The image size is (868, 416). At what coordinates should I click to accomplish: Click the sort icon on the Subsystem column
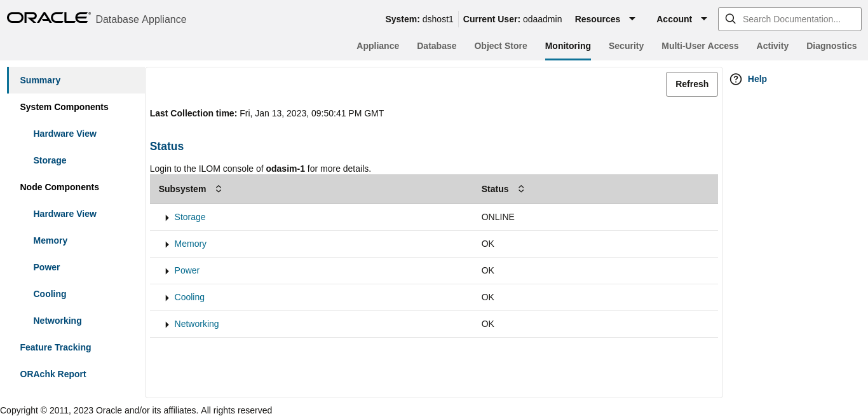click(x=218, y=189)
